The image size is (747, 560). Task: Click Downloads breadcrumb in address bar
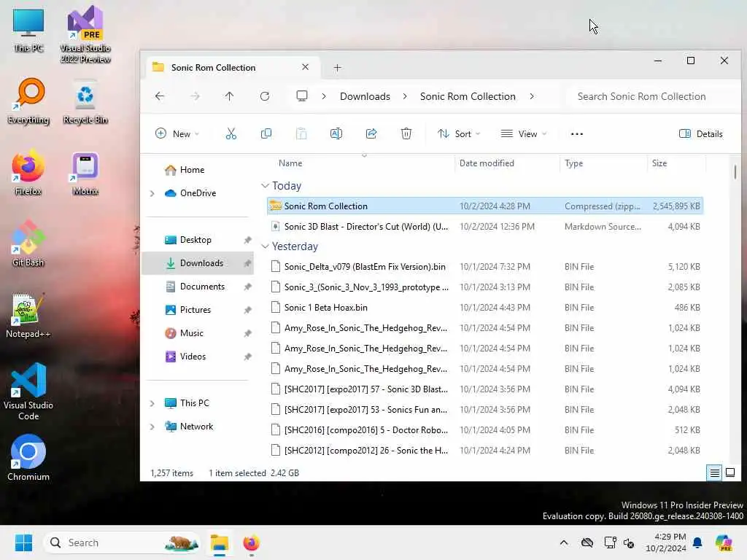tap(365, 96)
